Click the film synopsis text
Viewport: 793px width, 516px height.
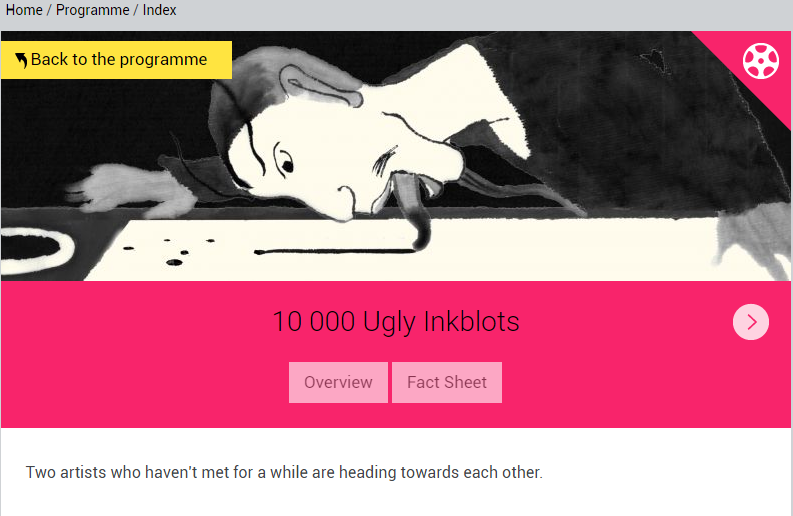tap(284, 472)
